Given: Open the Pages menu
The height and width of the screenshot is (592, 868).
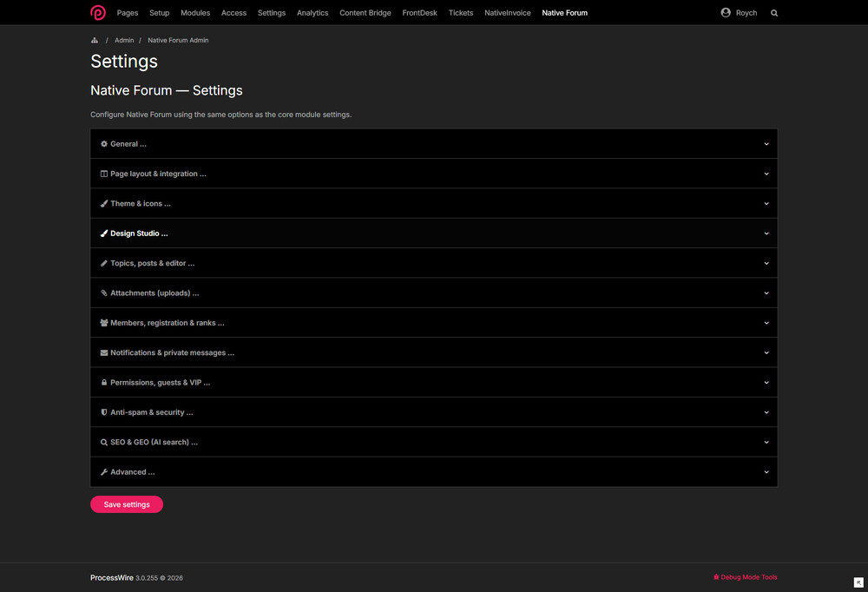Looking at the screenshot, I should (x=128, y=13).
